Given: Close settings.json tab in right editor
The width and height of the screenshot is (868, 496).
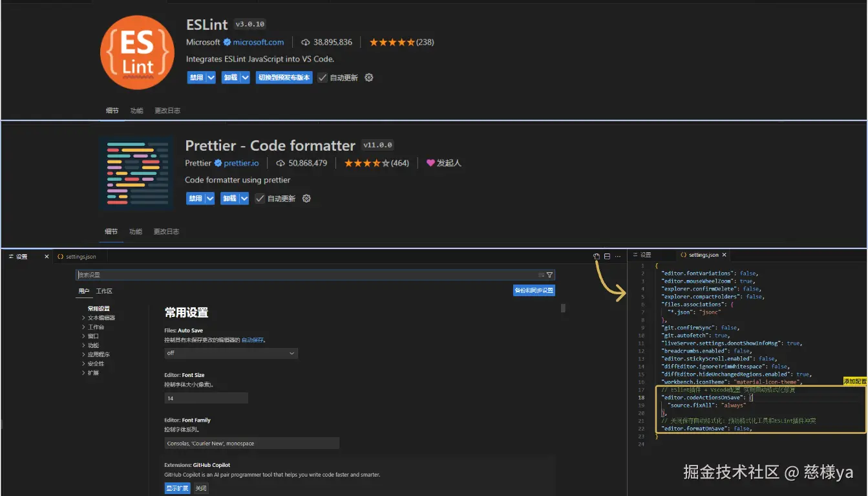Looking at the screenshot, I should point(725,255).
